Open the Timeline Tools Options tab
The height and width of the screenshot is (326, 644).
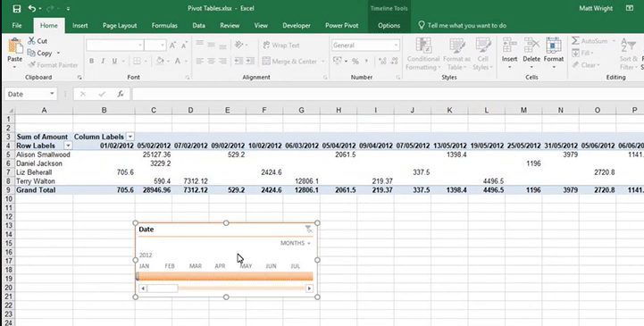click(389, 26)
